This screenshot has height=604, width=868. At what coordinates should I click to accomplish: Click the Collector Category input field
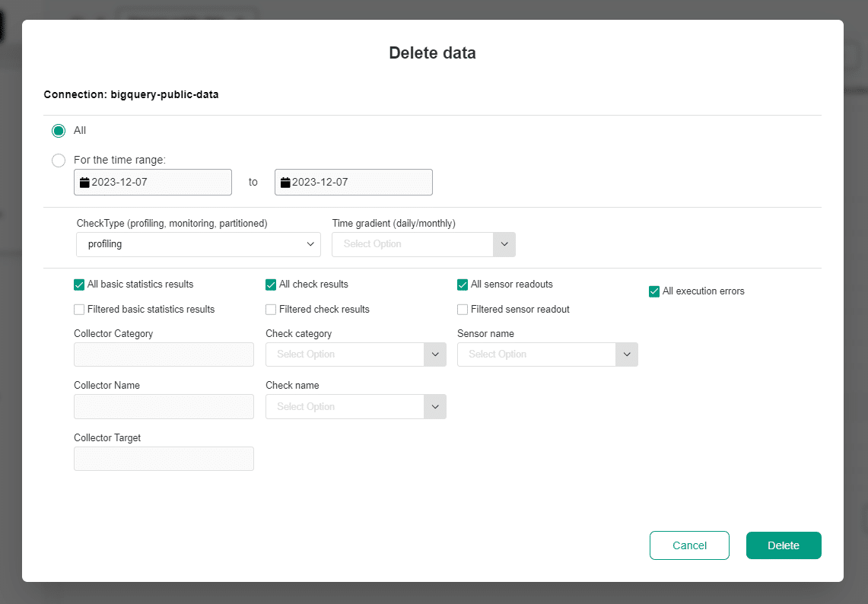coord(164,354)
